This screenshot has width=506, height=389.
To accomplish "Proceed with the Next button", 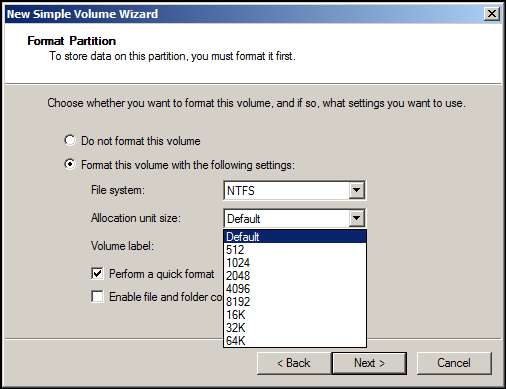I will pyautogui.click(x=369, y=363).
